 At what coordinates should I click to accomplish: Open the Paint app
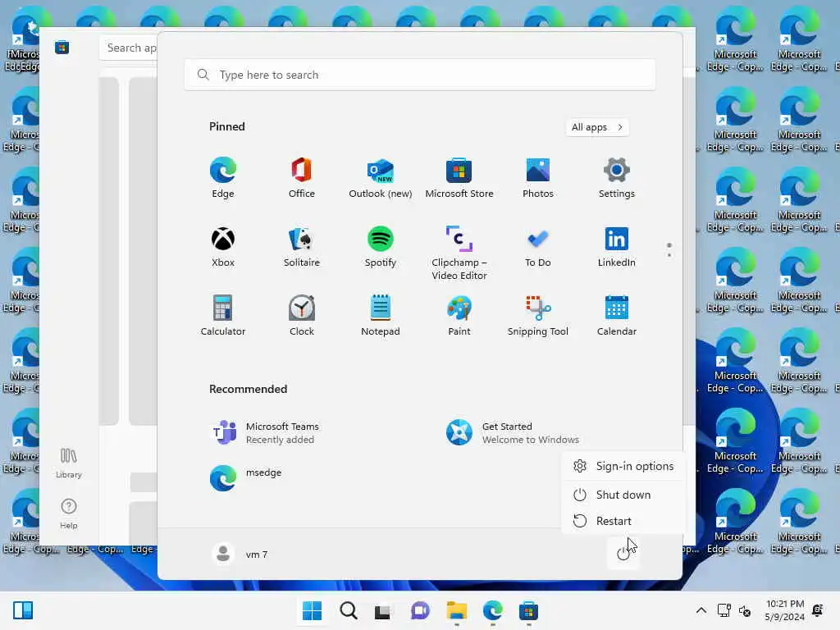459,316
